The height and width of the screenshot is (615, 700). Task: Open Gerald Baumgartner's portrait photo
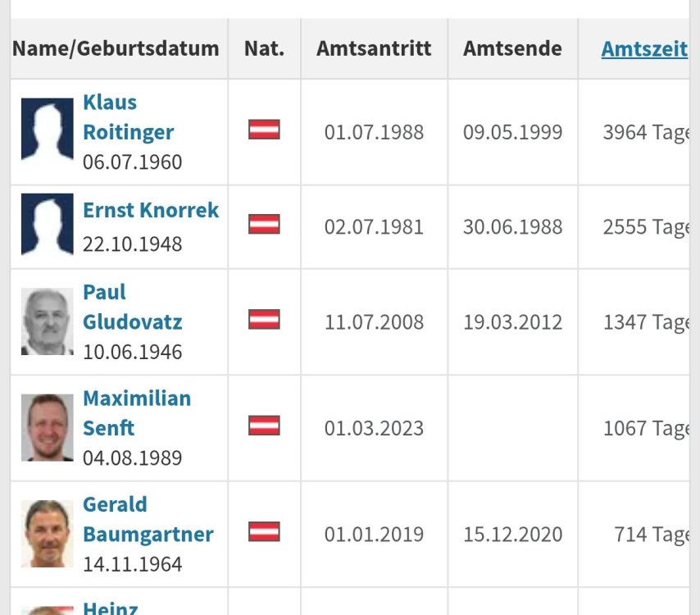(48, 534)
